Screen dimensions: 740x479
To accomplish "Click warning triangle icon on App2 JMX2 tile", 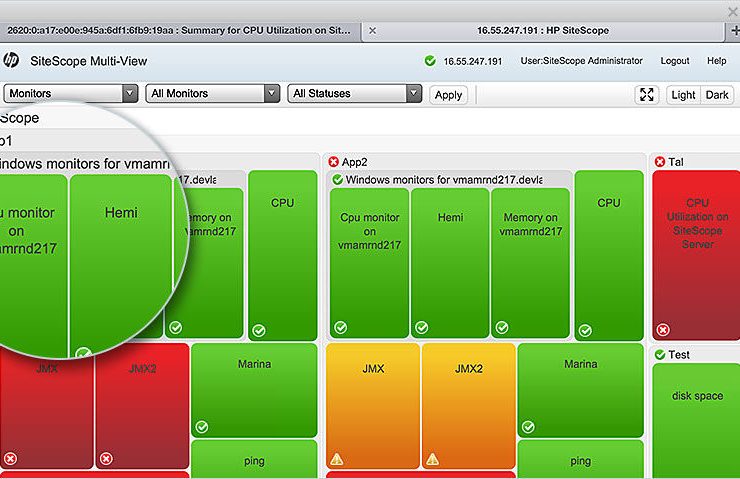I will [433, 459].
